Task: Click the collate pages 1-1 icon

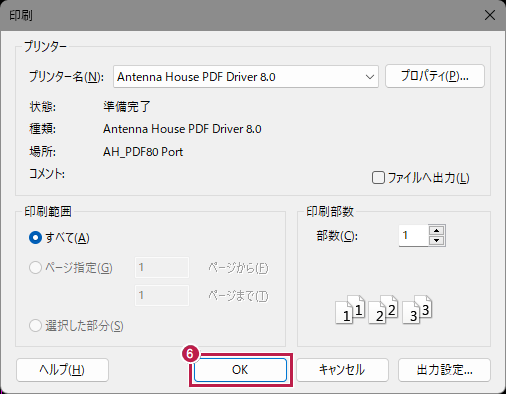Action: (350, 310)
